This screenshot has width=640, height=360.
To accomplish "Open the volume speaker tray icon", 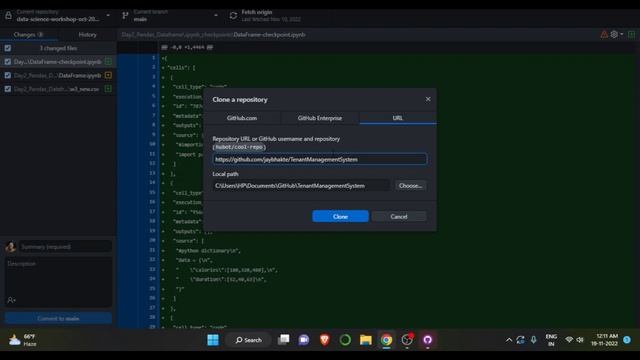I will (x=580, y=340).
